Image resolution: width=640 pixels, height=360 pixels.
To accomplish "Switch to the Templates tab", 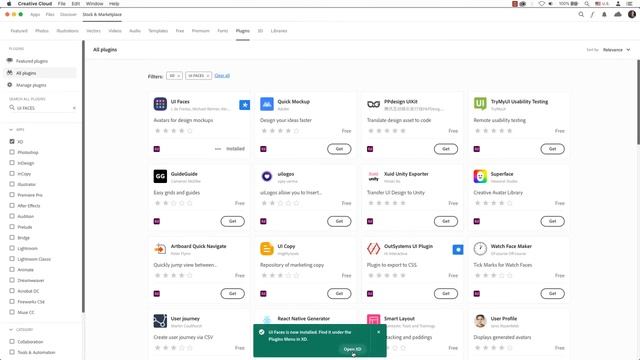I will 158,31.
